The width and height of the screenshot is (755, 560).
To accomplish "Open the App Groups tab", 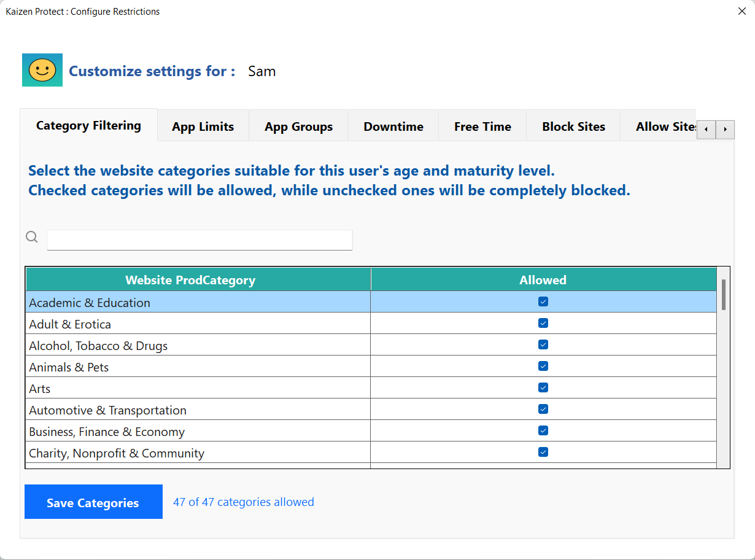I will click(298, 126).
